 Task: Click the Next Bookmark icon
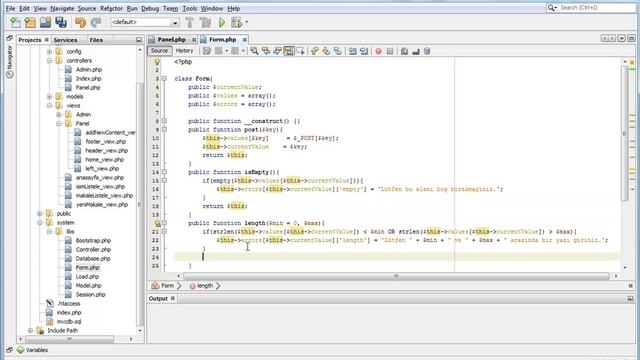click(x=326, y=51)
